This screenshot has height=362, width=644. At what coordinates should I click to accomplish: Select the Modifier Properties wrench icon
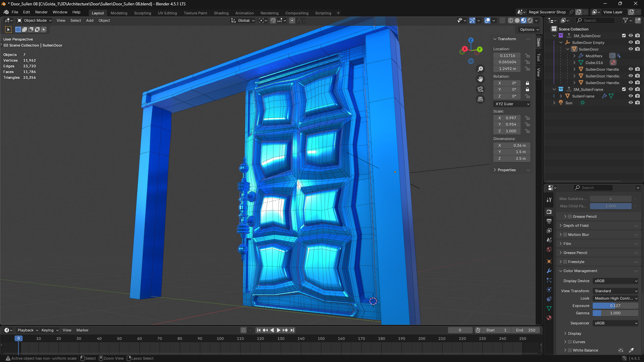[x=549, y=271]
